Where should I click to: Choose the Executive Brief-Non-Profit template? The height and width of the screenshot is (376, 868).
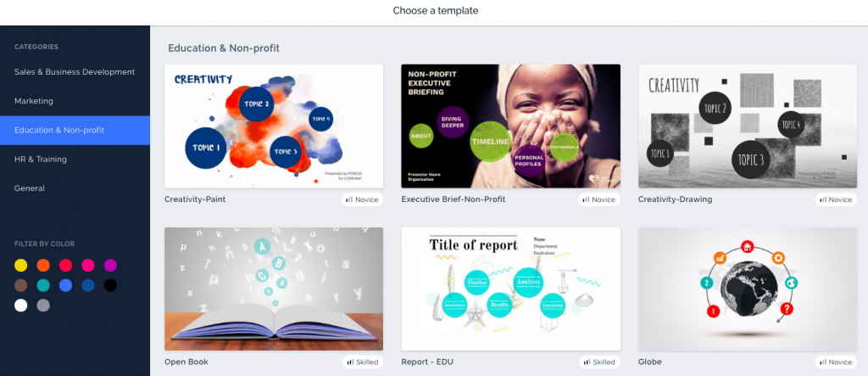(510, 126)
